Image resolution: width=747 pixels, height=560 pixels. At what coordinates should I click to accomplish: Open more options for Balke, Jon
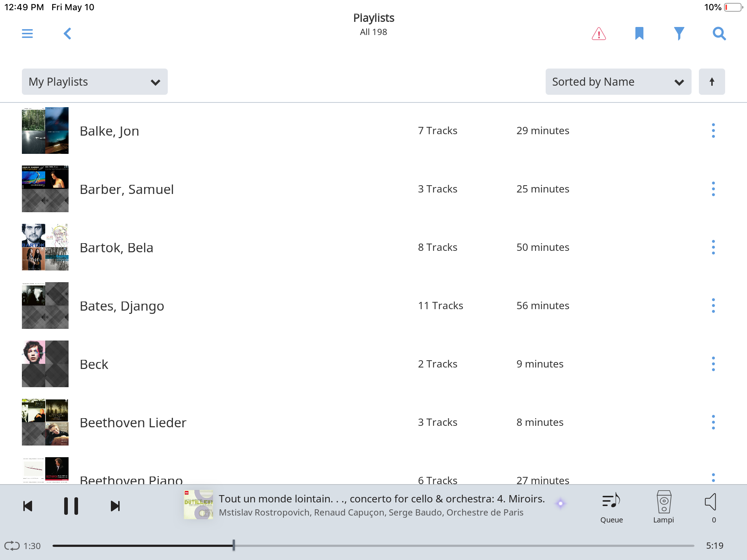coord(713,131)
